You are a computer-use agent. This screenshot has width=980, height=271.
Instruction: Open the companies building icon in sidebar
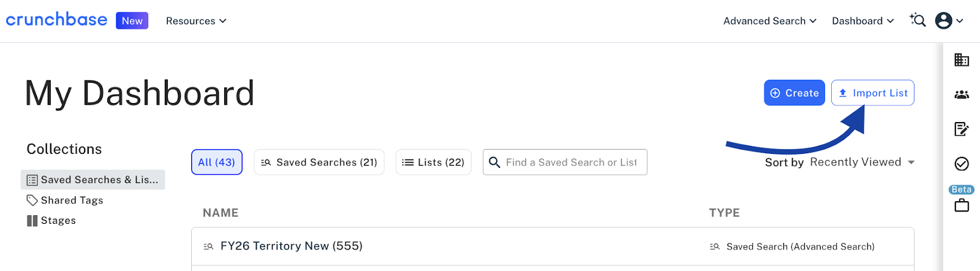[962, 60]
